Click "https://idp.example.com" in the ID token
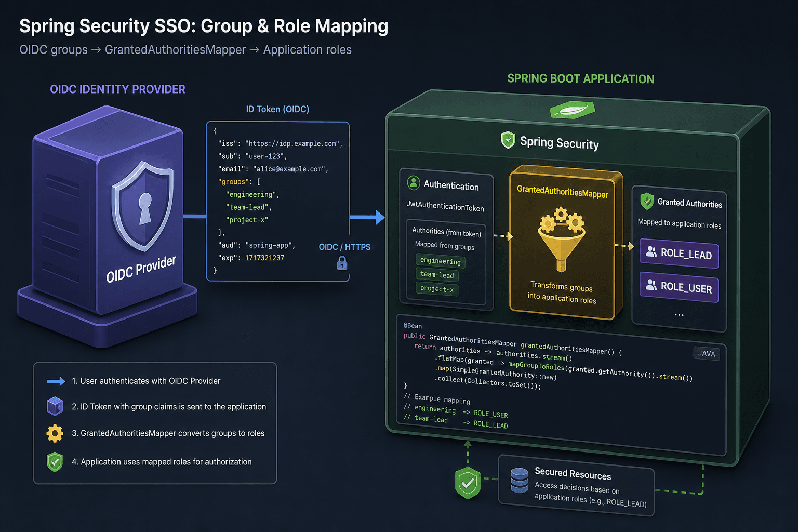The width and height of the screenshot is (798, 532). click(292, 143)
